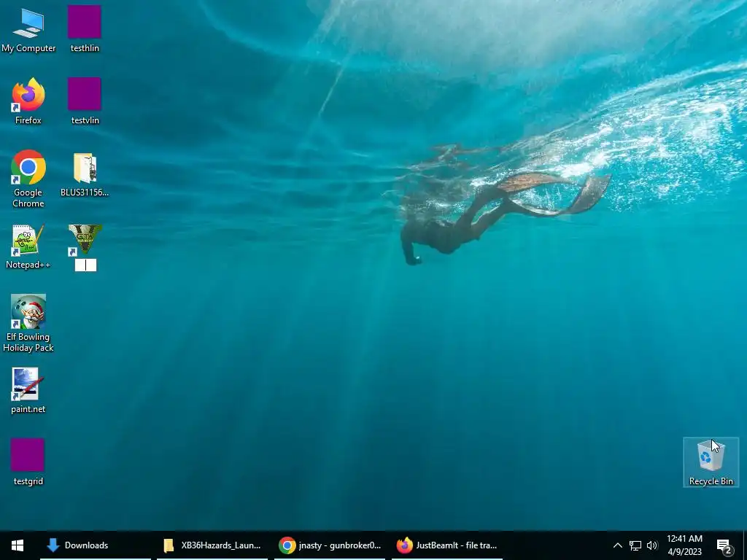Open the network status tray icon
747x560 pixels.
[x=635, y=545]
